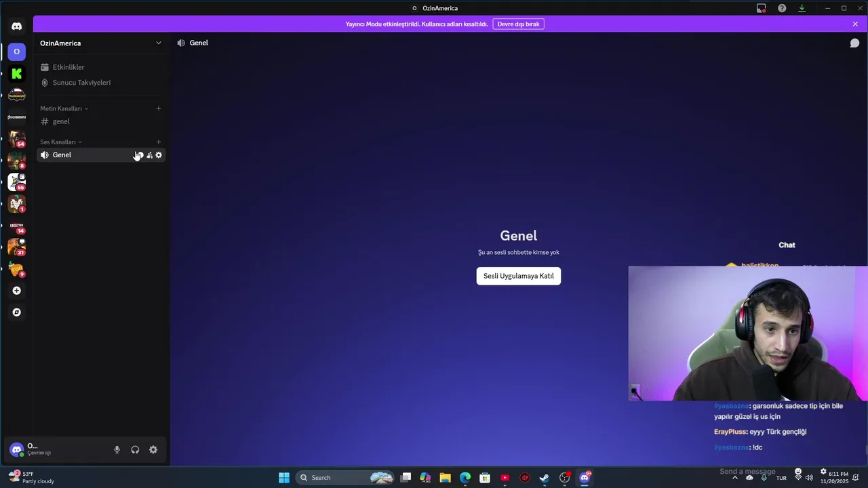Select the OzinAmerica server icon
The width and height of the screenshot is (868, 488).
[17, 52]
